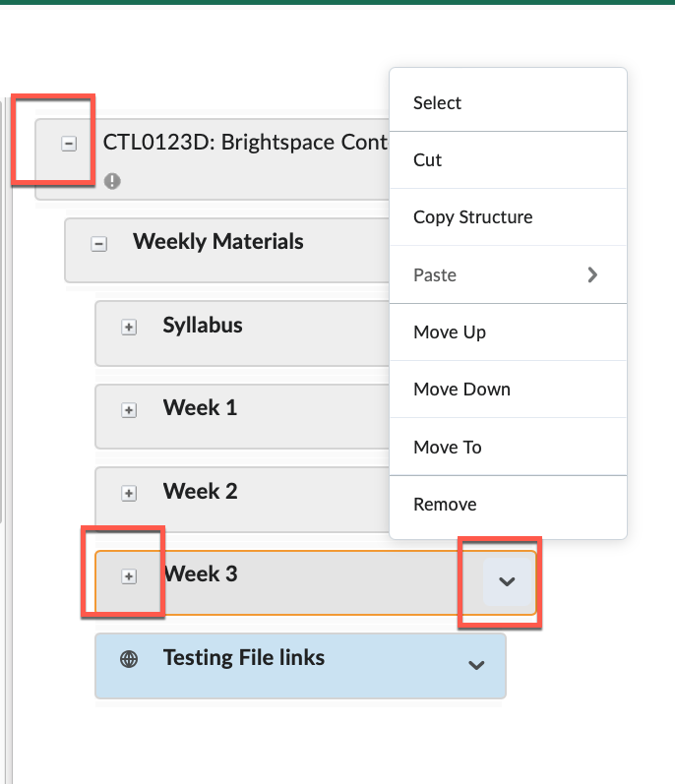Select the Week 1 module title
This screenshot has height=784, width=675.
tap(200, 408)
